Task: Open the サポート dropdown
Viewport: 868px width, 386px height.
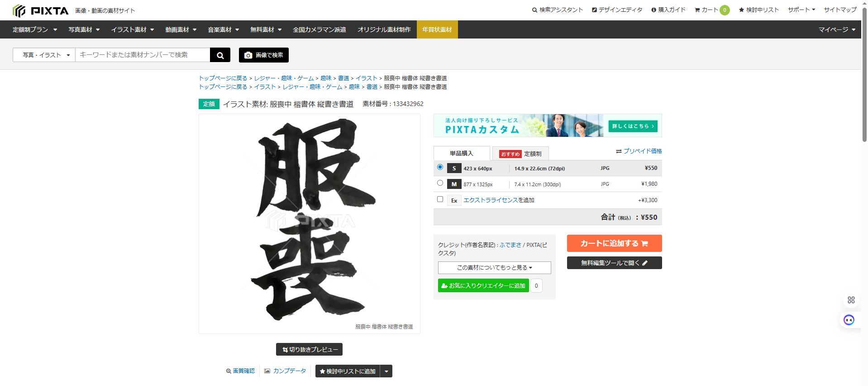Action: coord(801,10)
